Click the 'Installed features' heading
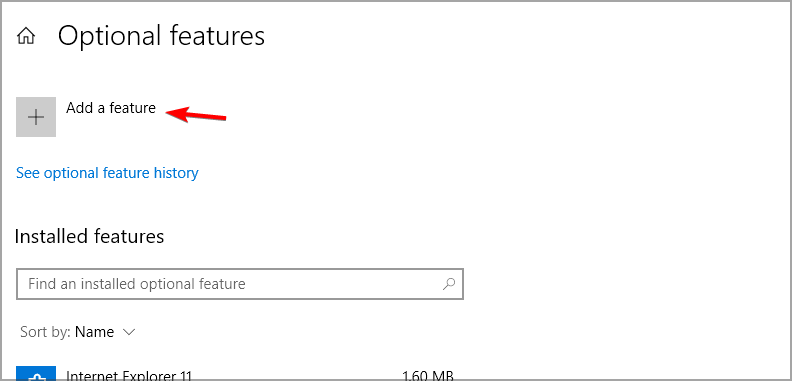 coord(89,236)
